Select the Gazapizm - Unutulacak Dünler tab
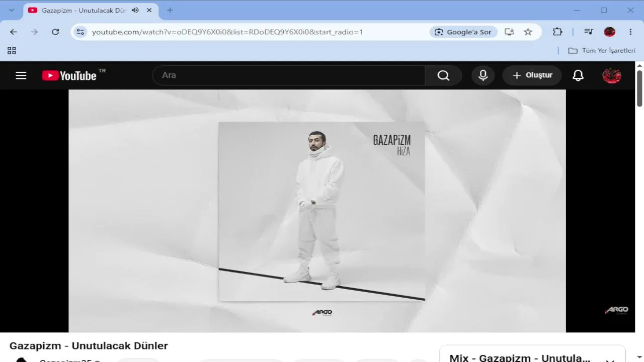Image resolution: width=644 pixels, height=362 pixels. click(x=91, y=10)
